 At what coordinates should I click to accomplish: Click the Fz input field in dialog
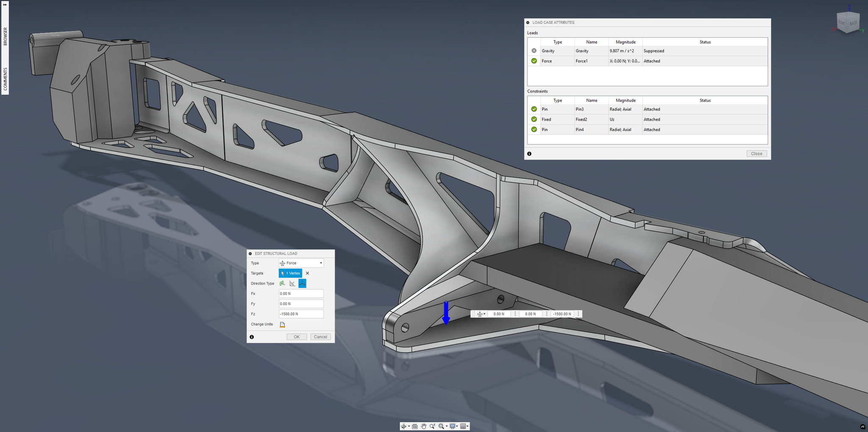click(x=301, y=314)
